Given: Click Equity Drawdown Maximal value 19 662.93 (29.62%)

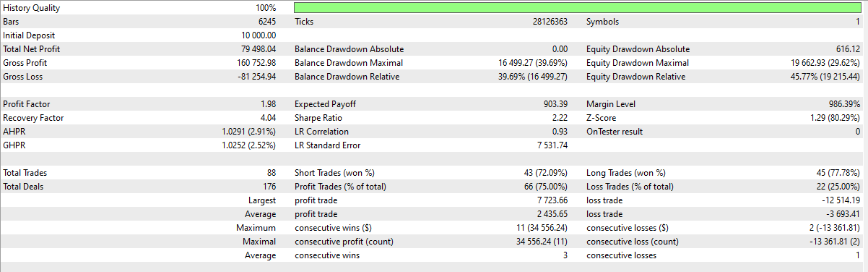Looking at the screenshot, I should 825,63.
